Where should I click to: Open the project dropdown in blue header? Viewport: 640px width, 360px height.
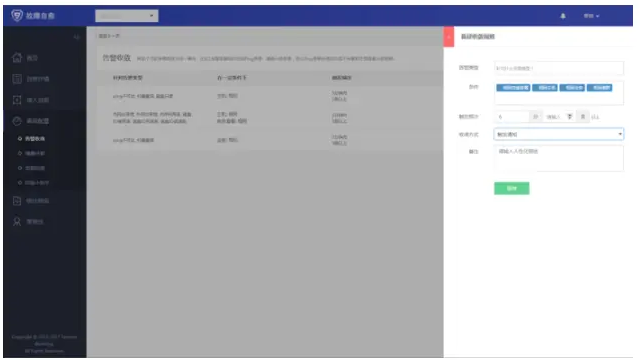point(127,16)
